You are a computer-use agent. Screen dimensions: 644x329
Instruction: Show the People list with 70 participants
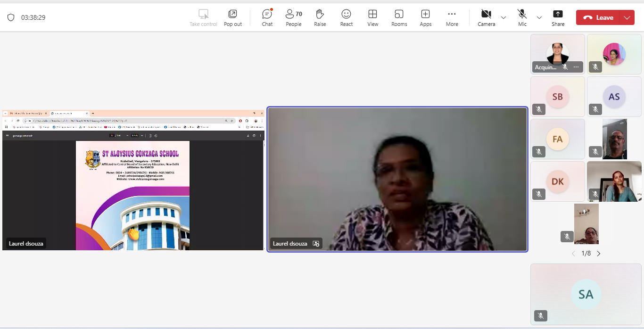(x=294, y=17)
